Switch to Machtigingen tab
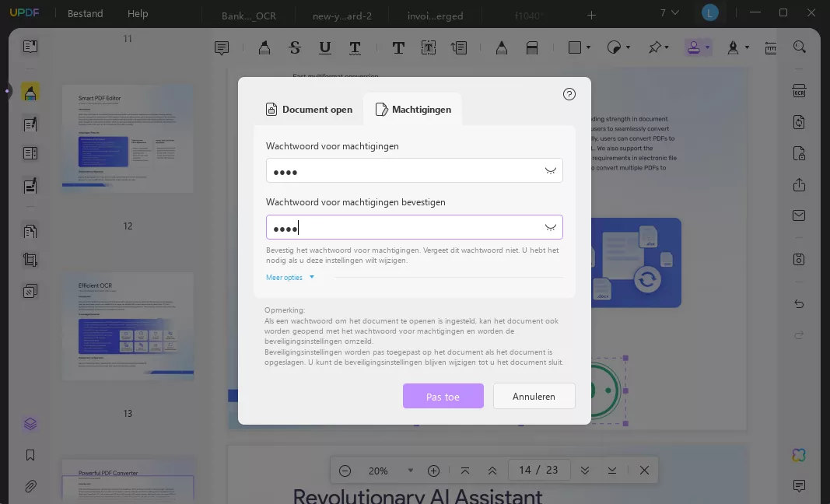Viewport: 830px width, 504px height. pos(413,110)
